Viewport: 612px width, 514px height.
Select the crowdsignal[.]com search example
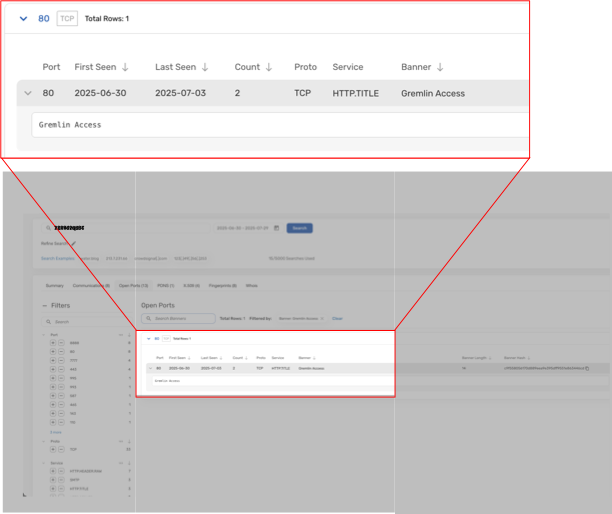tap(150, 258)
